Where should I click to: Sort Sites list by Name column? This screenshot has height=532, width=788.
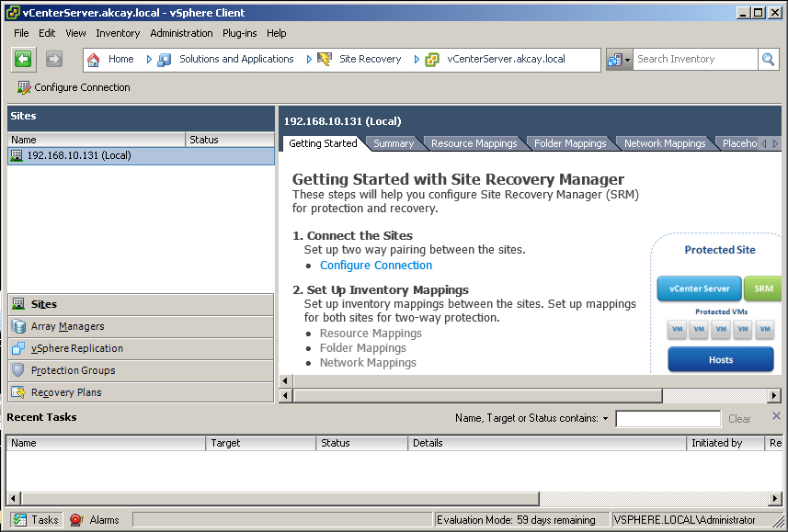(x=97, y=141)
